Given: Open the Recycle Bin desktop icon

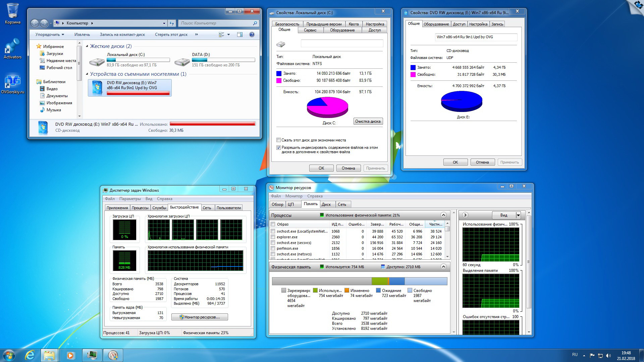Looking at the screenshot, I should tap(12, 11).
